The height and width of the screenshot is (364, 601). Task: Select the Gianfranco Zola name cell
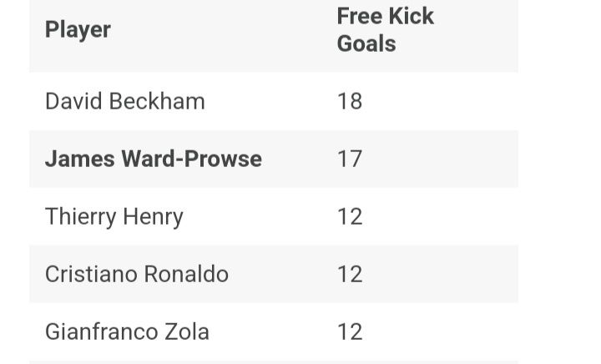[127, 331]
